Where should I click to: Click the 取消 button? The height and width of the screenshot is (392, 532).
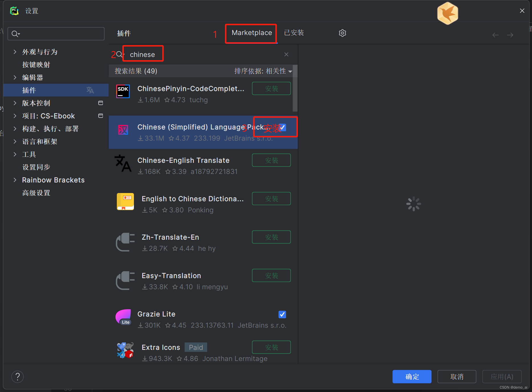click(x=457, y=377)
